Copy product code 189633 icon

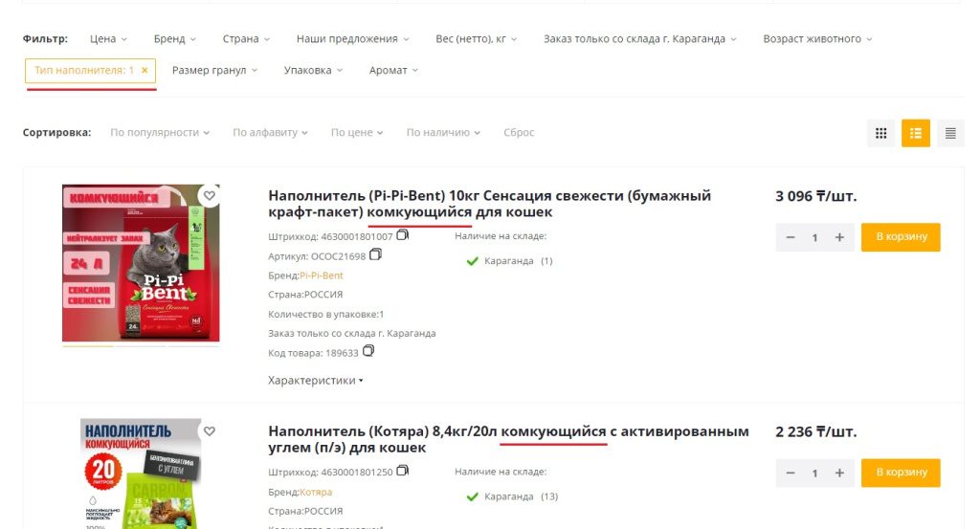(368, 351)
